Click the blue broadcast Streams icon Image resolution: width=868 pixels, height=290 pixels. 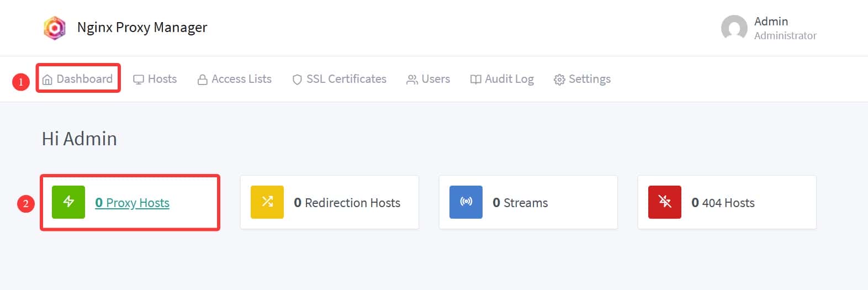point(466,202)
